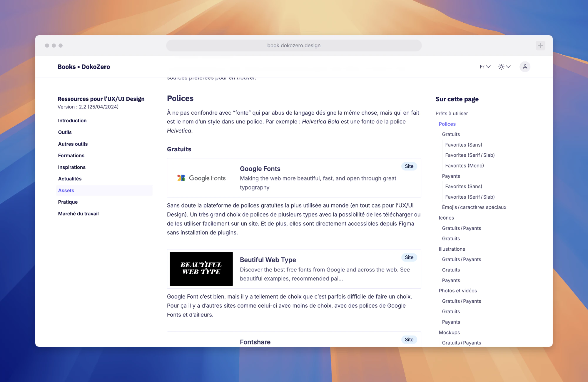Expand the theme chevron next to sun
The height and width of the screenshot is (382, 588).
coord(508,67)
